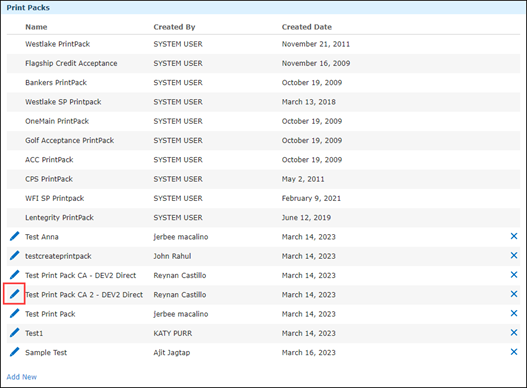Select Bankers PrintPack name

[56, 83]
